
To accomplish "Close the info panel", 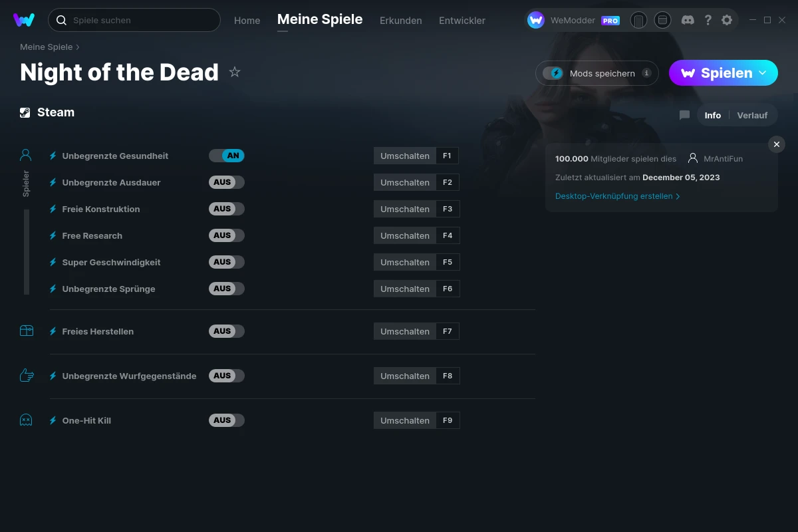I will tap(776, 144).
